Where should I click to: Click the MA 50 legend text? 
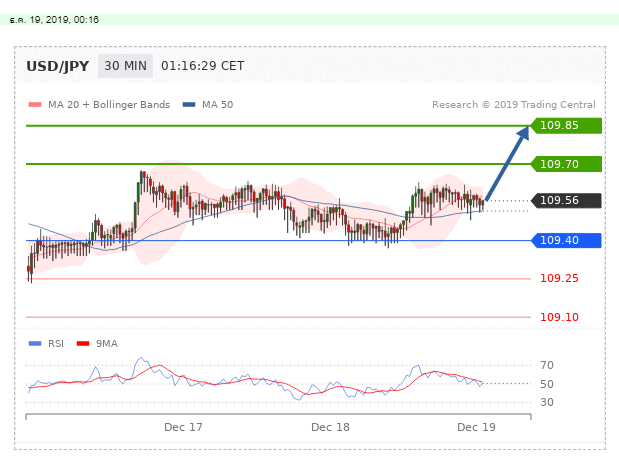[x=218, y=105]
